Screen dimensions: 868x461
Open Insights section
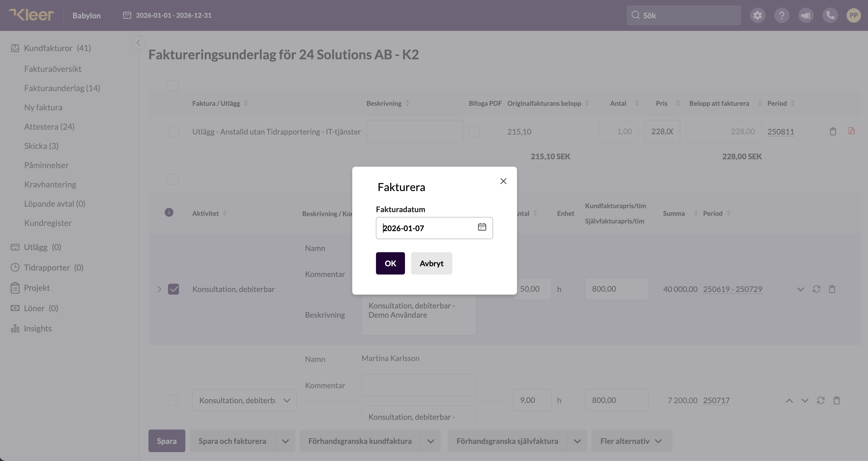tap(31, 328)
